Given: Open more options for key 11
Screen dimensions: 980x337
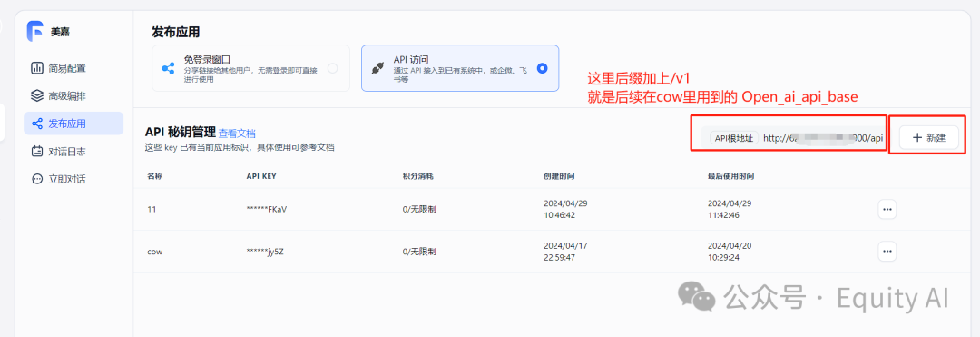Looking at the screenshot, I should (887, 210).
